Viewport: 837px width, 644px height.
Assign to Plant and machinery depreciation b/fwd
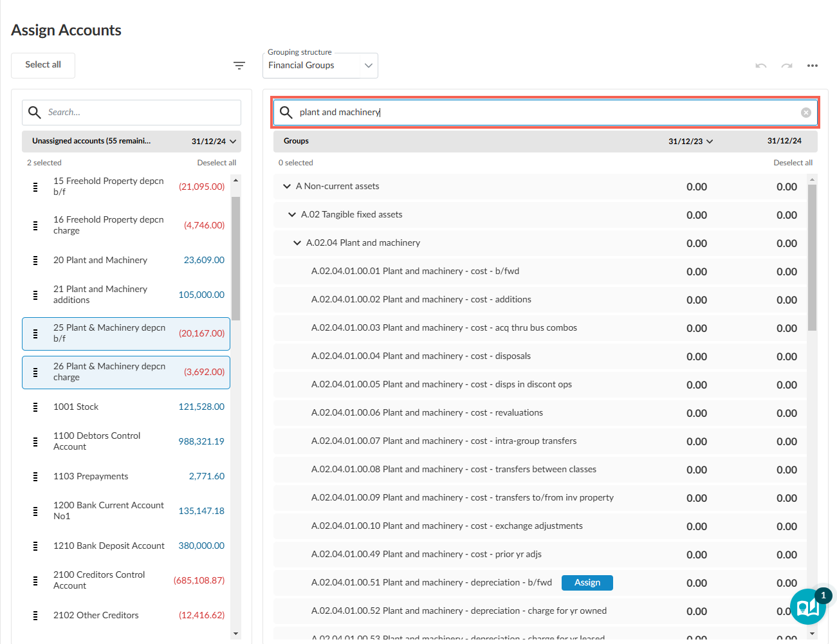[587, 583]
